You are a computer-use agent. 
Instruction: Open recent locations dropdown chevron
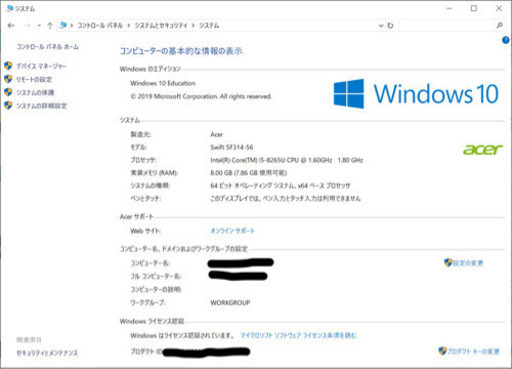pyautogui.click(x=39, y=26)
